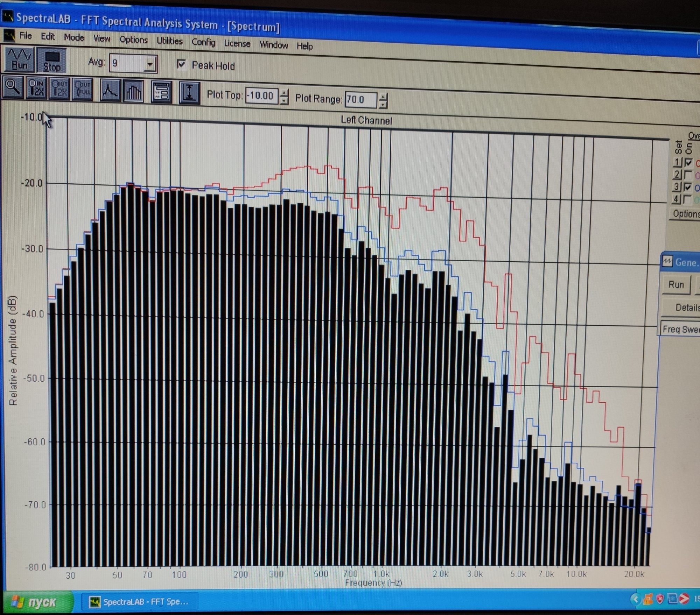Click the Zoom Out 2X icon
The height and width of the screenshot is (615, 700).
pos(59,89)
